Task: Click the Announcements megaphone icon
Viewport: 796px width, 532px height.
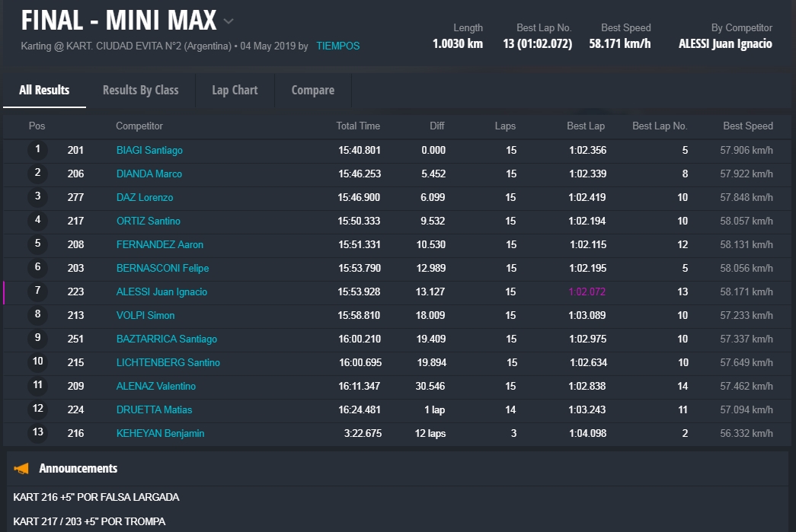Action: tap(21, 468)
